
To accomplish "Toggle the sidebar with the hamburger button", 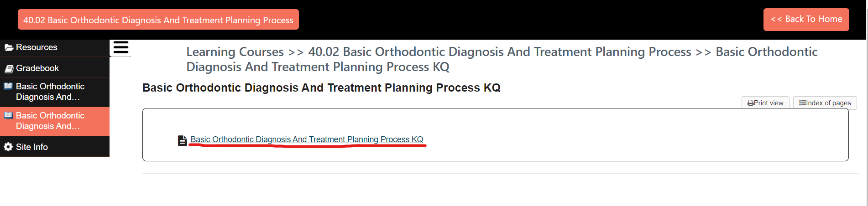I will 120,47.
